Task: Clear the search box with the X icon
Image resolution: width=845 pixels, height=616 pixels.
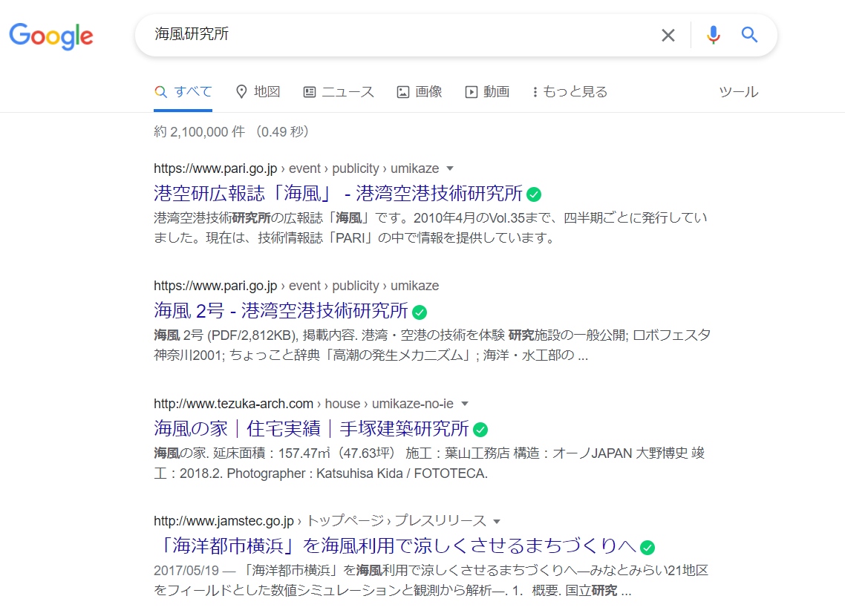Action: 668,35
